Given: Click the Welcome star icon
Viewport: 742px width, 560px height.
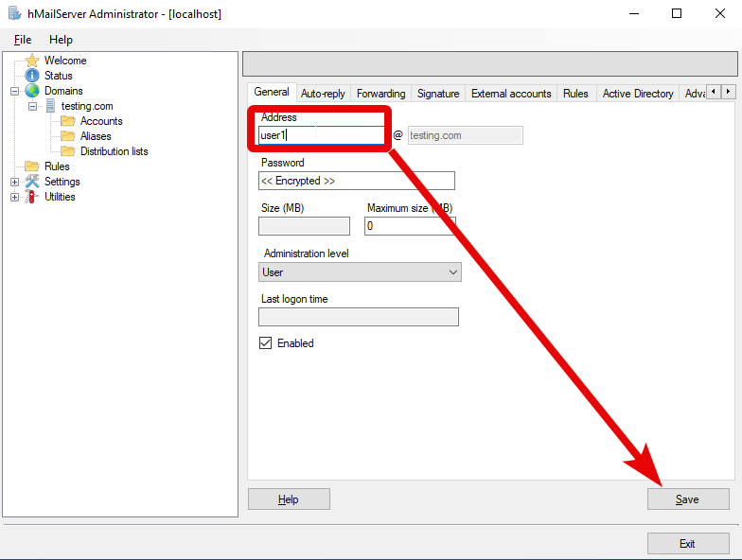Looking at the screenshot, I should click(32, 61).
